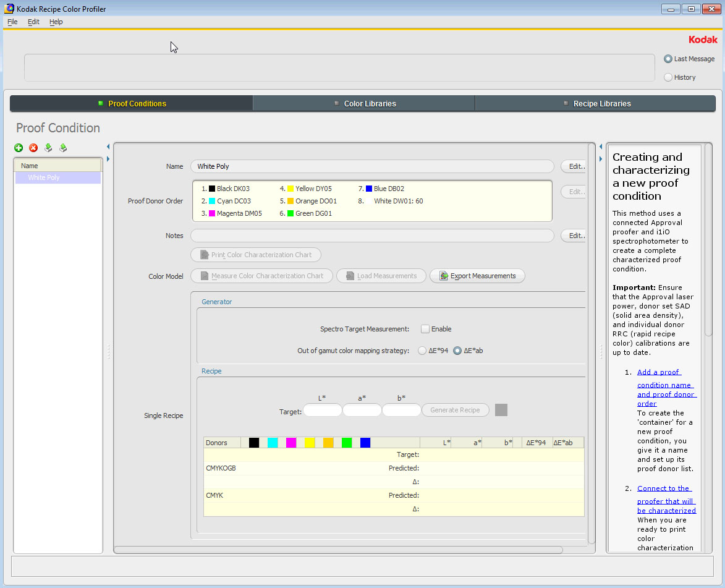Click gray color preview swatch beside Generate Recipe
The width and height of the screenshot is (725, 588).
click(501, 410)
